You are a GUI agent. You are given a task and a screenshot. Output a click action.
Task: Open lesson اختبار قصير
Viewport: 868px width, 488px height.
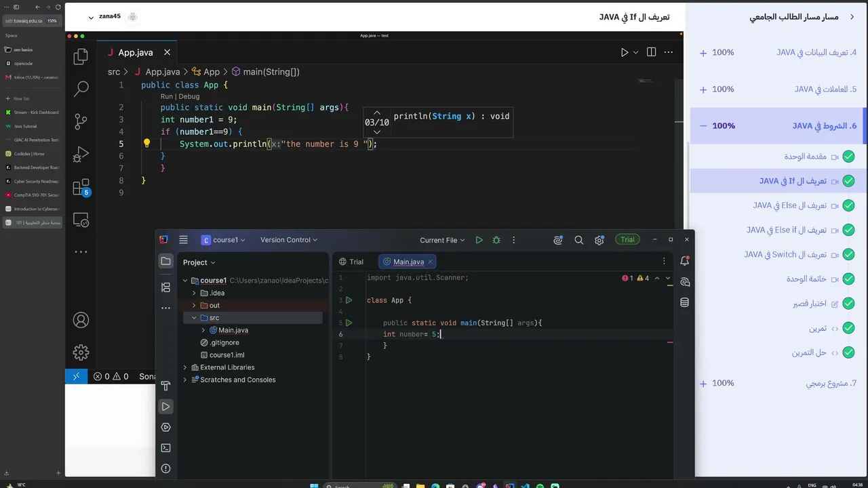[x=810, y=304]
